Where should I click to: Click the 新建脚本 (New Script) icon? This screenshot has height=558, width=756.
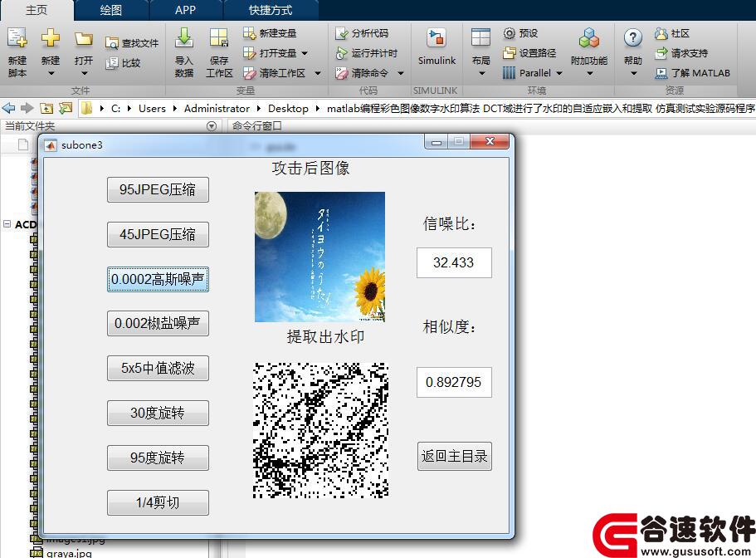point(17,38)
